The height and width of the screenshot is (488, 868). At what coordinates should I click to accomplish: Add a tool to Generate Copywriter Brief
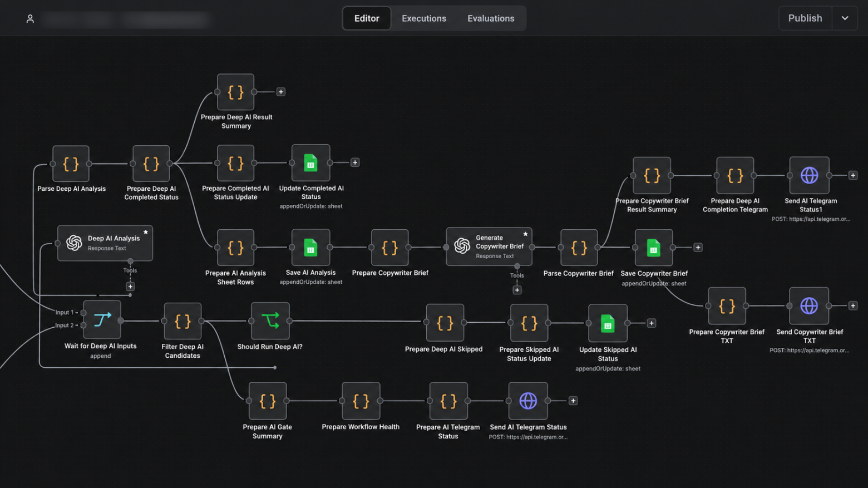(517, 290)
